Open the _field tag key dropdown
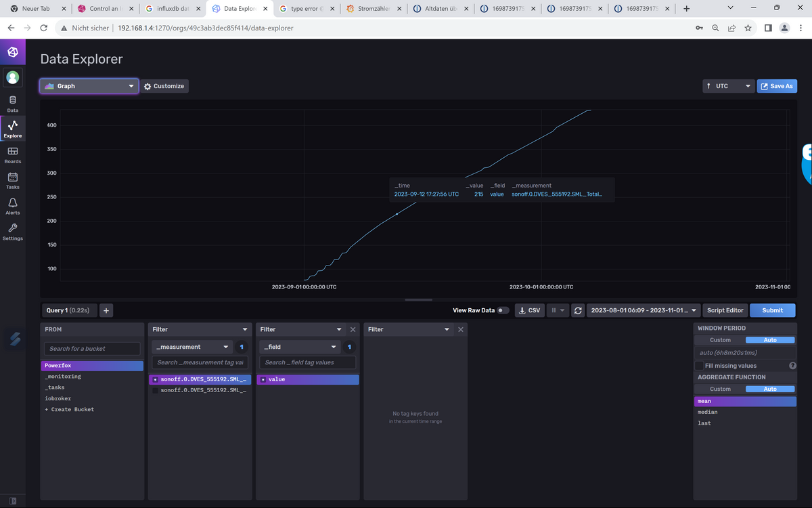The width and height of the screenshot is (812, 508). click(x=300, y=347)
